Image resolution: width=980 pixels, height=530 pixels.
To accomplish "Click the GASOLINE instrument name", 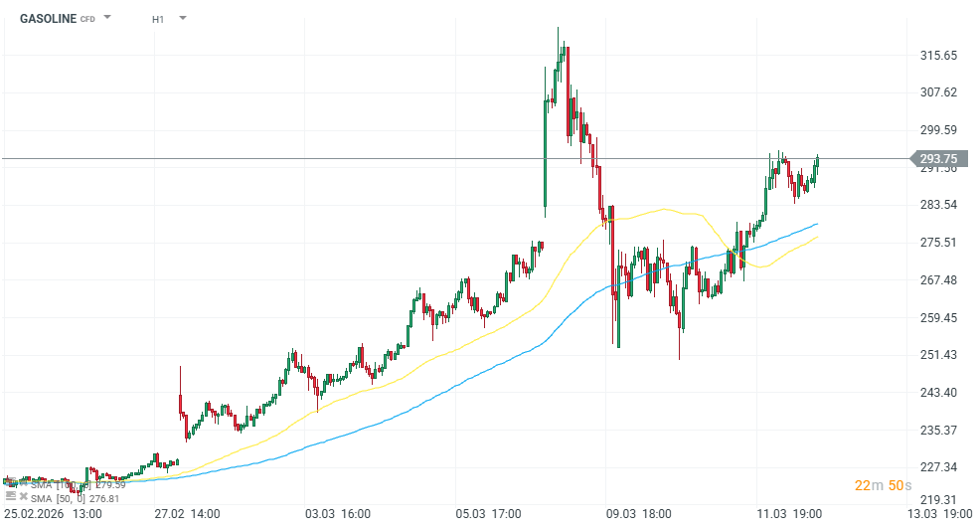I will pyautogui.click(x=49, y=18).
